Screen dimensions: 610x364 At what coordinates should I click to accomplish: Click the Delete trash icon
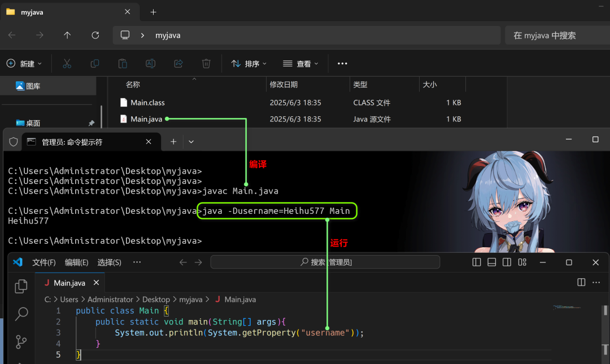click(206, 63)
